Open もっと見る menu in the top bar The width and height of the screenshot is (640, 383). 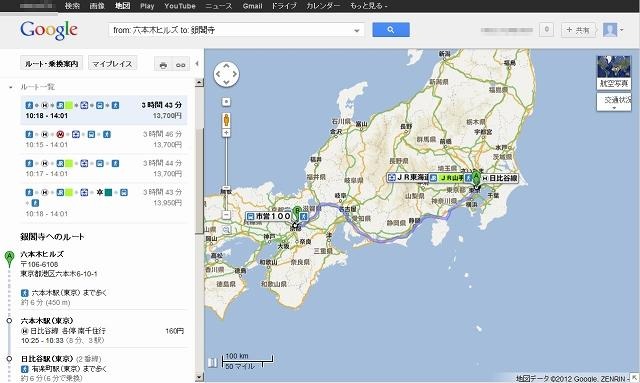368,6
